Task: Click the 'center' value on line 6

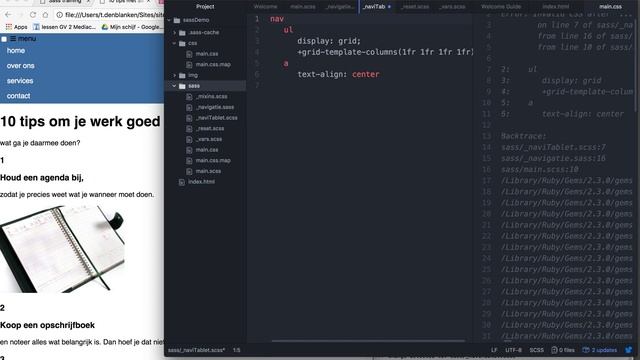Action: [x=366, y=74]
